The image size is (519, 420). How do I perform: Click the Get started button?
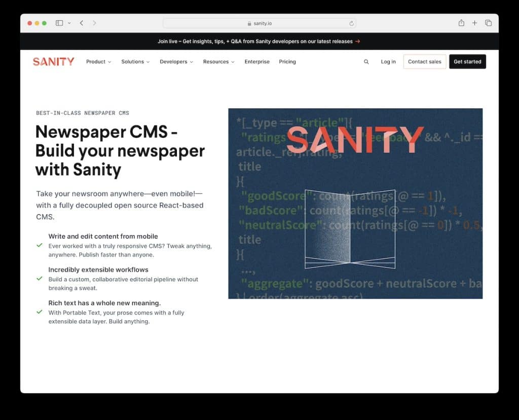(x=467, y=62)
